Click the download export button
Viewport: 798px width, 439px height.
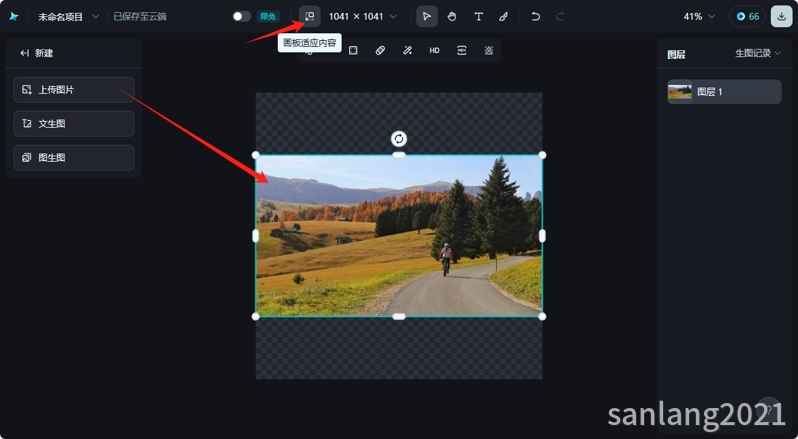click(780, 16)
